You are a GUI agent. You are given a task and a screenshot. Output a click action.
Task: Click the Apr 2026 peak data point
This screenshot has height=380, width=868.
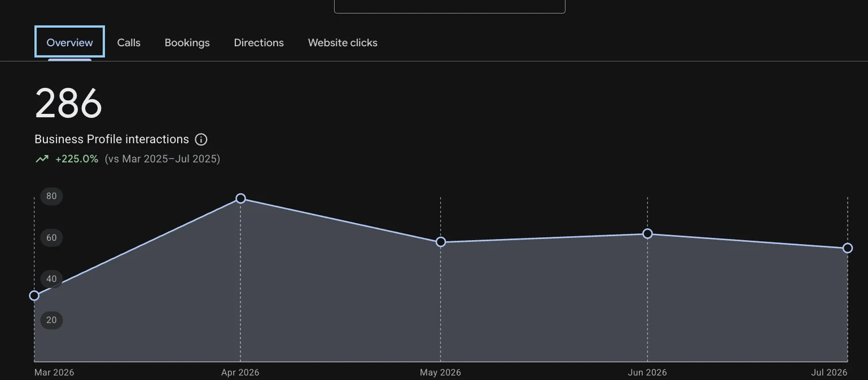241,198
